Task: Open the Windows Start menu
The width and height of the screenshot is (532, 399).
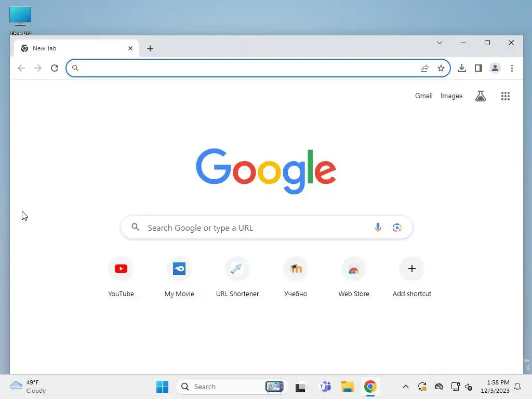Action: pyautogui.click(x=162, y=387)
